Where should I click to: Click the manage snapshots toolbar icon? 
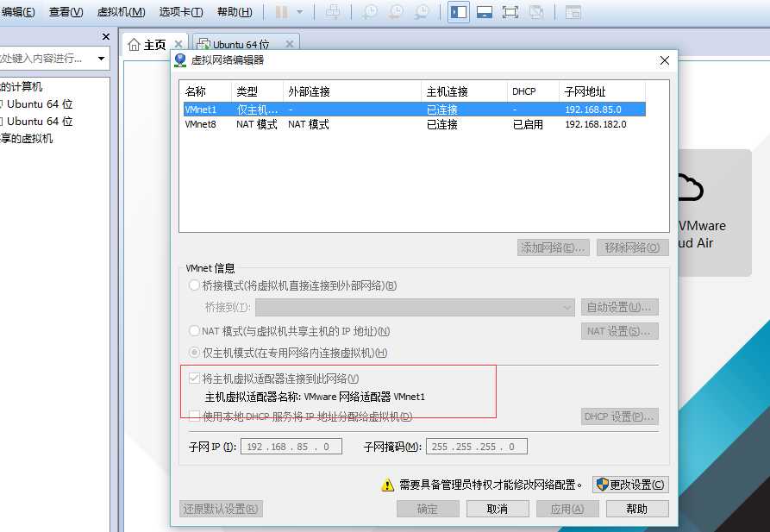pyautogui.click(x=422, y=12)
